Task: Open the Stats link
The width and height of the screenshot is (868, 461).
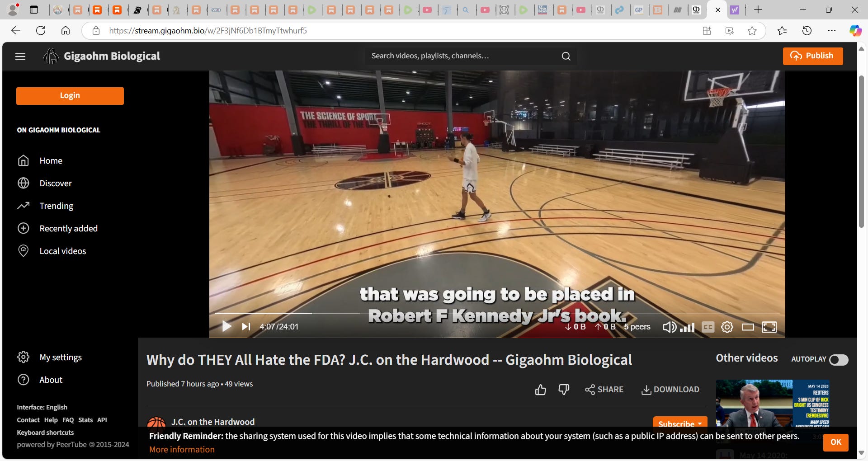Action: pyautogui.click(x=85, y=420)
